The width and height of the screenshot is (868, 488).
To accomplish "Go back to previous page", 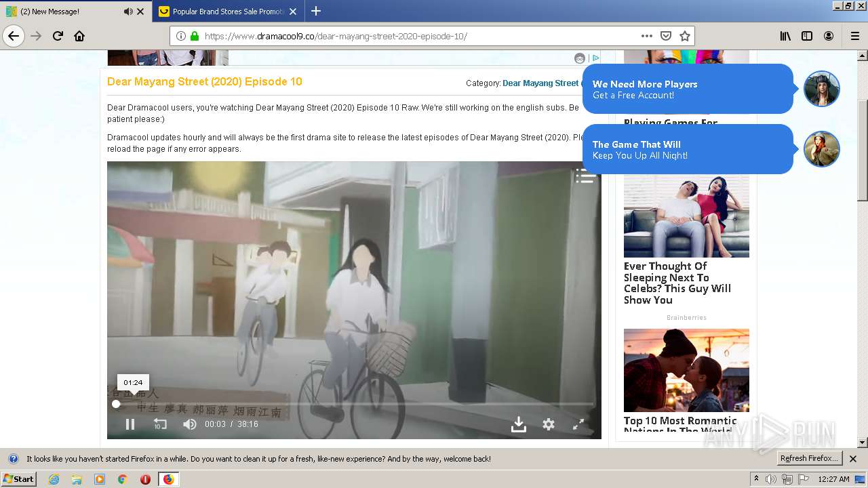I will (14, 36).
